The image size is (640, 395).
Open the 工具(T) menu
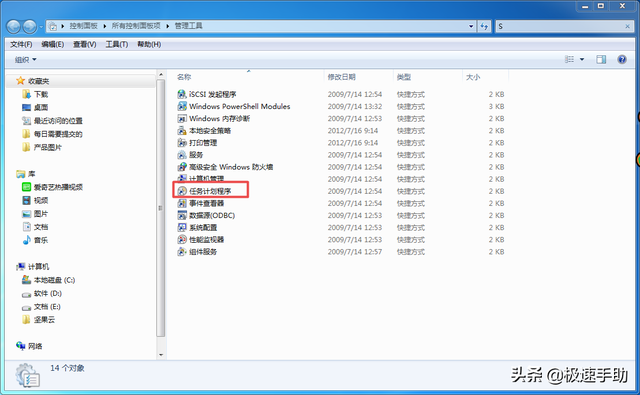117,44
